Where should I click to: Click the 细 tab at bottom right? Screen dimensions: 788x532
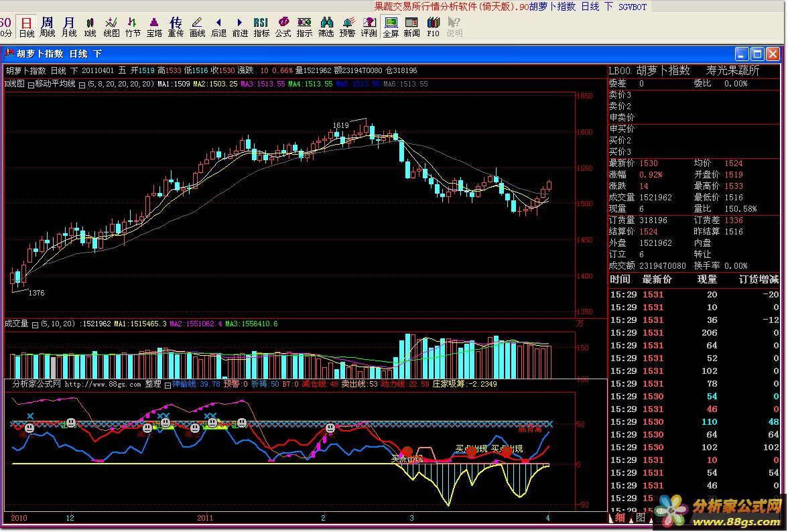point(620,517)
